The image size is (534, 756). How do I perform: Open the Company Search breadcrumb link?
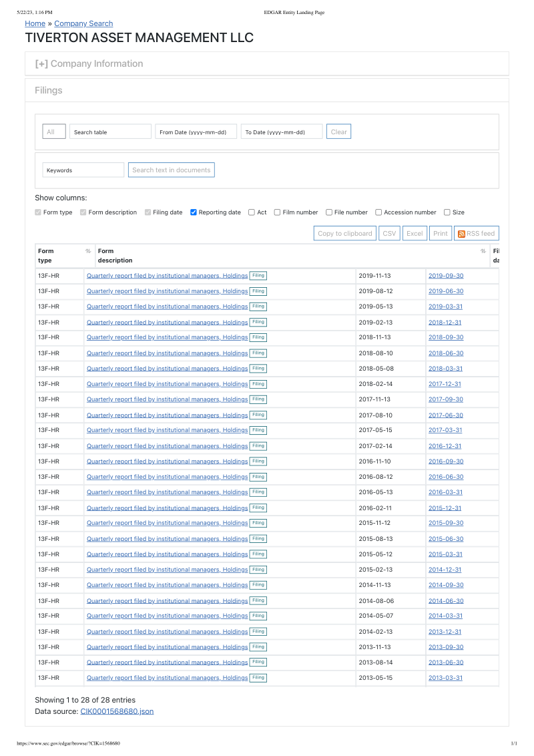83,23
